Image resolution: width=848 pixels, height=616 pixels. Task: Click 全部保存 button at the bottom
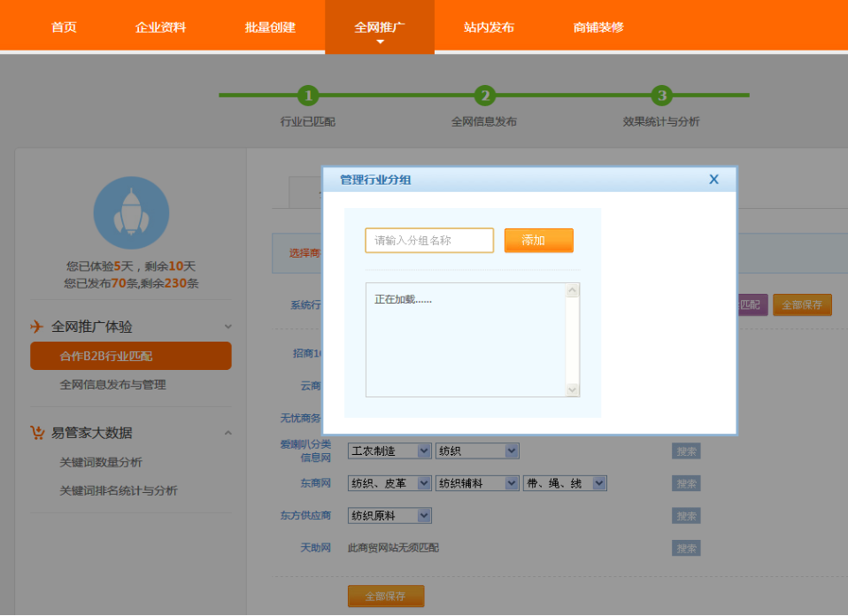[386, 597]
